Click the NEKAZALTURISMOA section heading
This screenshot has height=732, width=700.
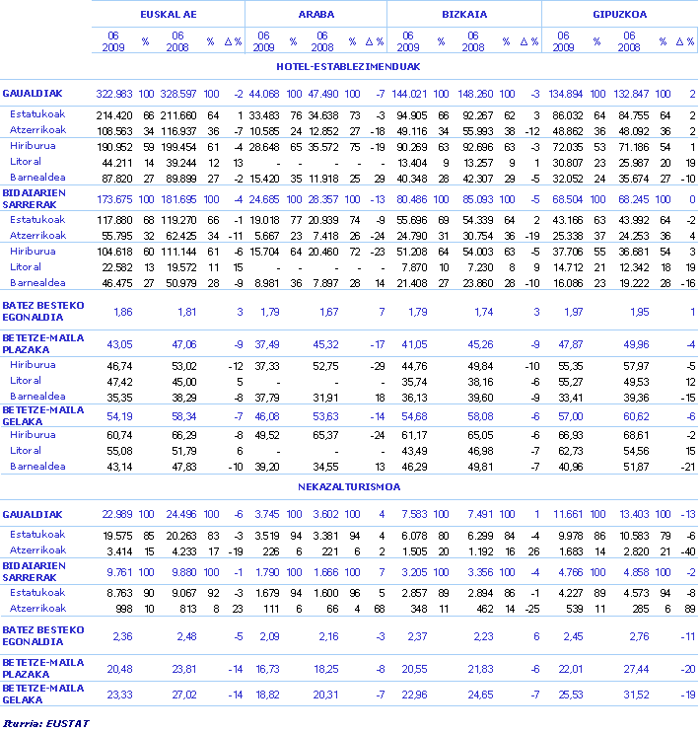tap(350, 487)
